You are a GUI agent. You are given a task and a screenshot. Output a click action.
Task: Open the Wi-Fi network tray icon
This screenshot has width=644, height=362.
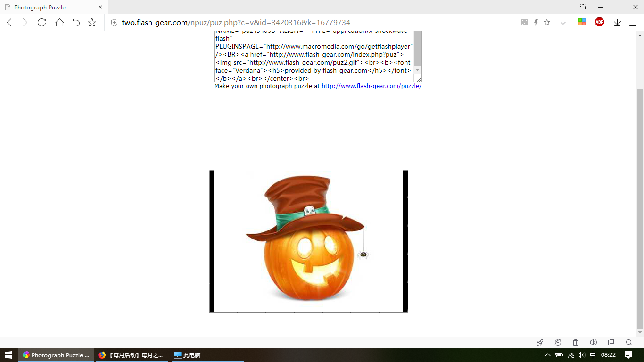pos(571,355)
